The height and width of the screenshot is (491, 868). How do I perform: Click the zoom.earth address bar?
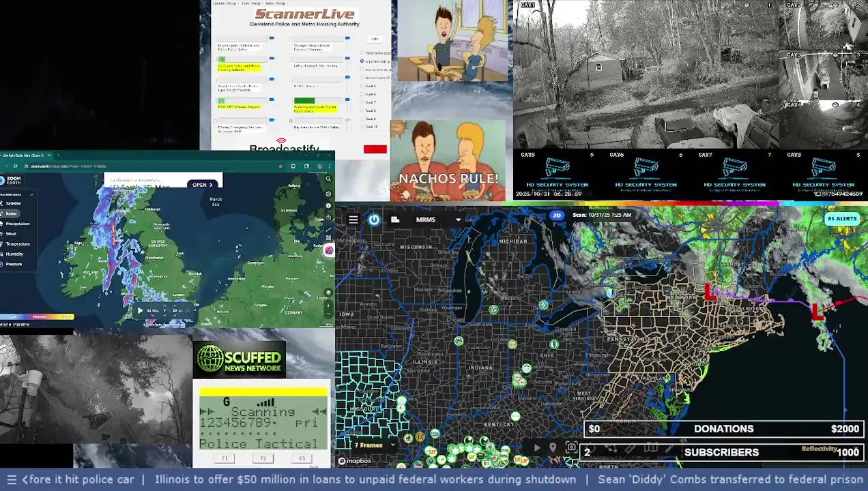[149, 166]
